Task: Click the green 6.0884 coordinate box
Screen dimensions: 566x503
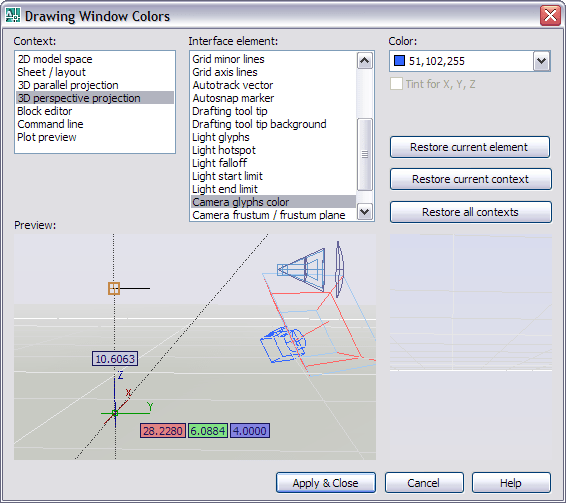Action: click(x=208, y=431)
